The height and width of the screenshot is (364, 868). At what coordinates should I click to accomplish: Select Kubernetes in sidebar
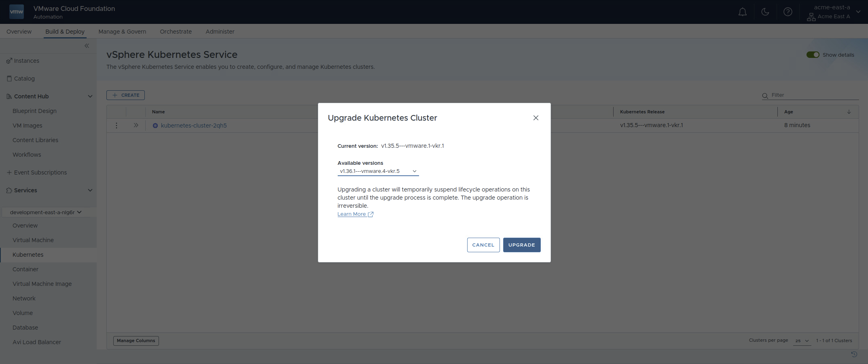tap(28, 255)
